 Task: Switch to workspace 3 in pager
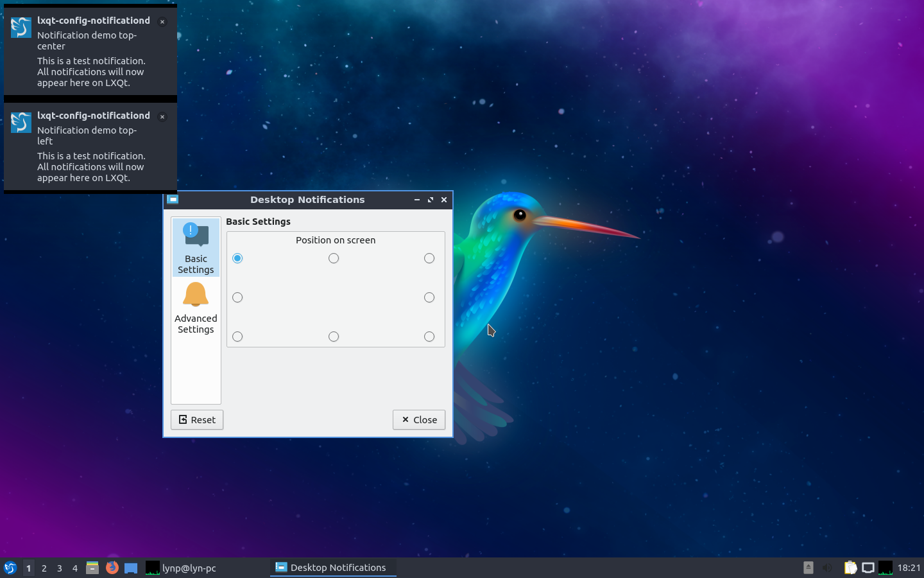[60, 568]
